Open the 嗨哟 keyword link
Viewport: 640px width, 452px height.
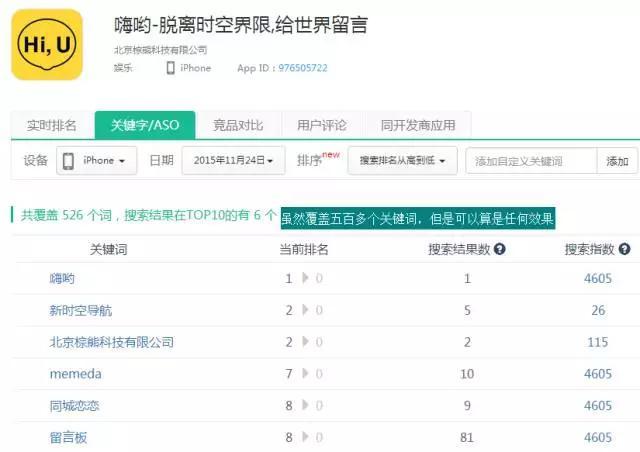click(x=62, y=278)
